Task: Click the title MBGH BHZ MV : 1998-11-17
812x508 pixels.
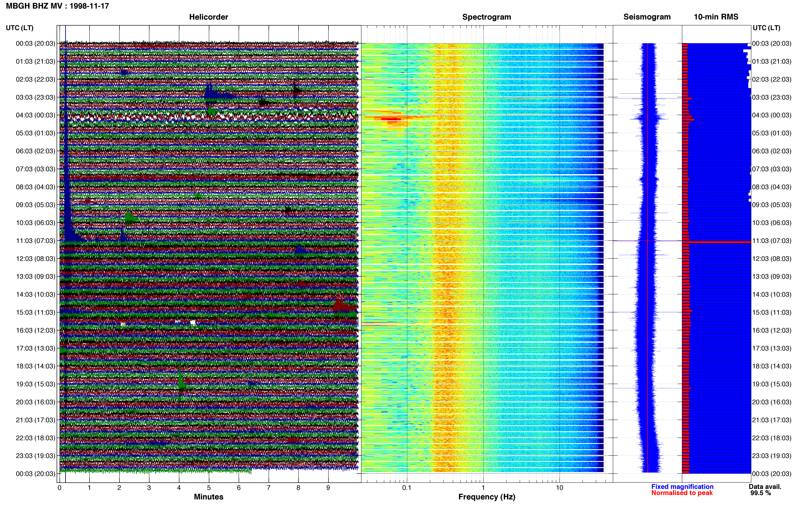Action: coord(57,6)
